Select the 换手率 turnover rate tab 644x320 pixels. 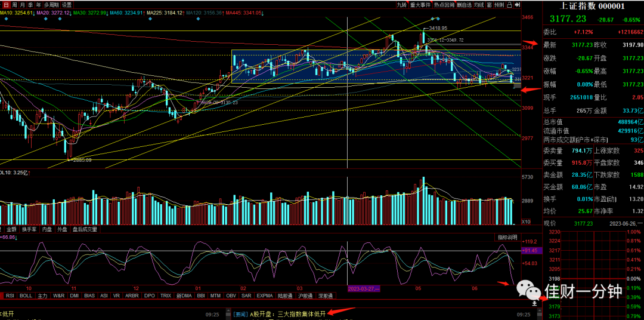pos(30,229)
